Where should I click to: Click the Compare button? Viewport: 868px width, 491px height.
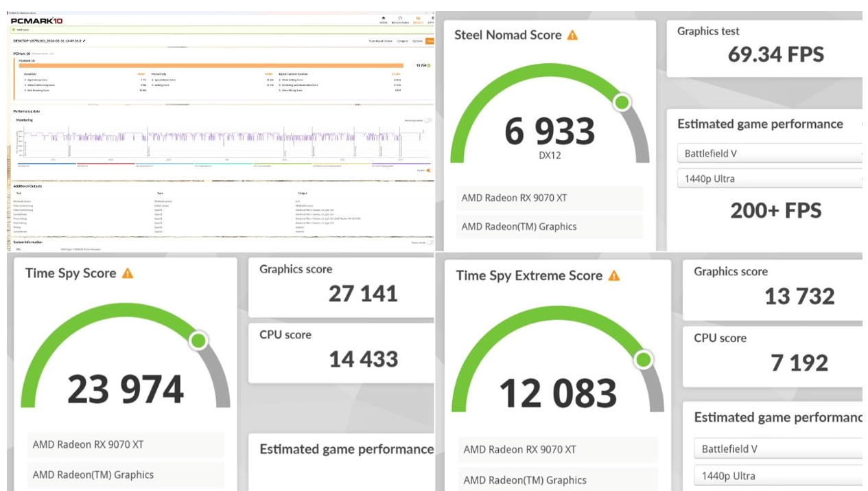tap(402, 41)
